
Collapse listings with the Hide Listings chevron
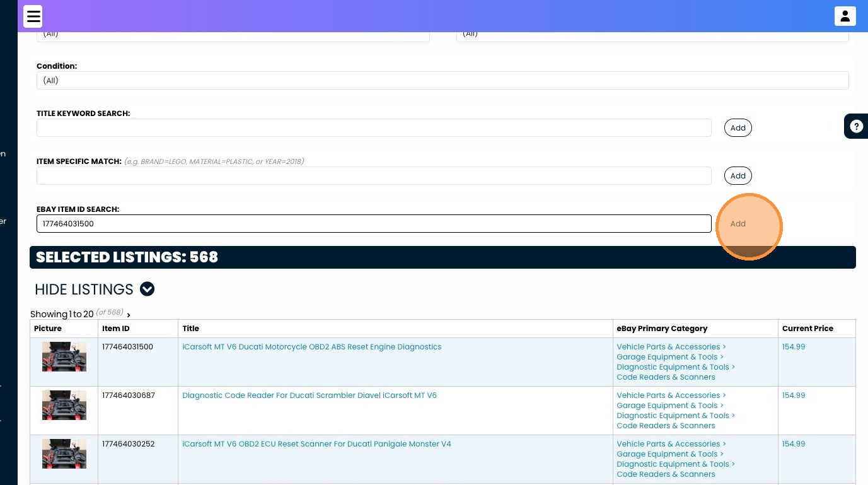point(147,289)
